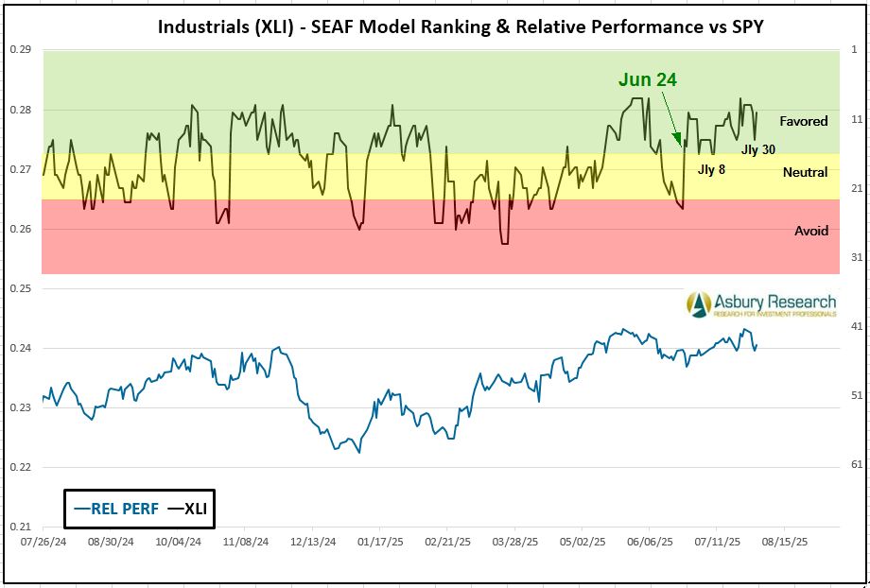Click the 61 rank value on right axis

point(853,464)
